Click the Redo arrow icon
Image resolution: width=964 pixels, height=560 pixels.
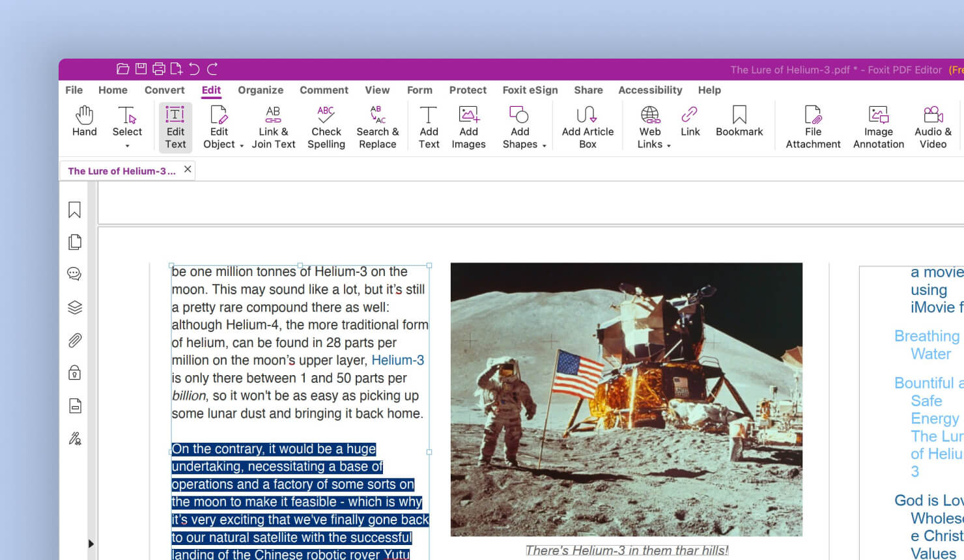[x=212, y=69]
